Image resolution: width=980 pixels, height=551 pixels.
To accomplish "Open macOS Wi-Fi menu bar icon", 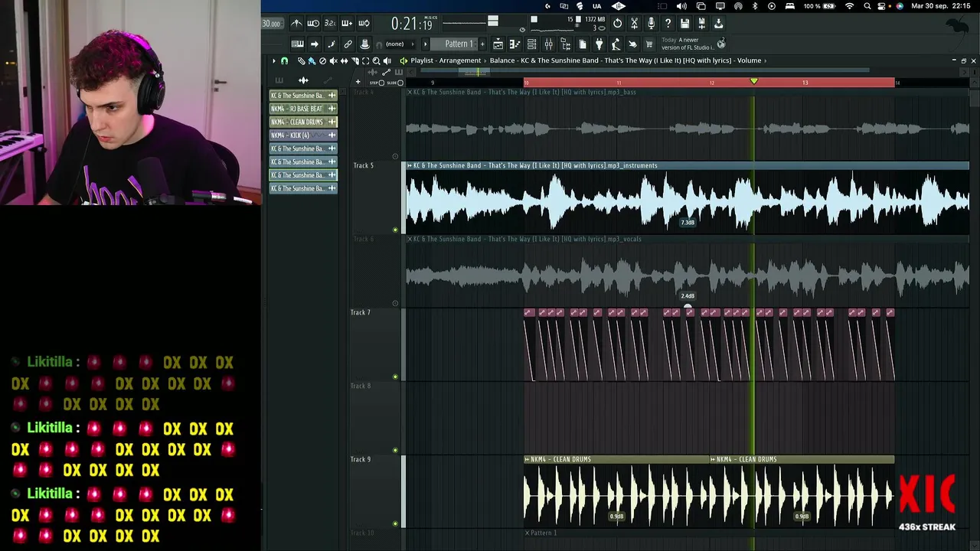I will (849, 6).
